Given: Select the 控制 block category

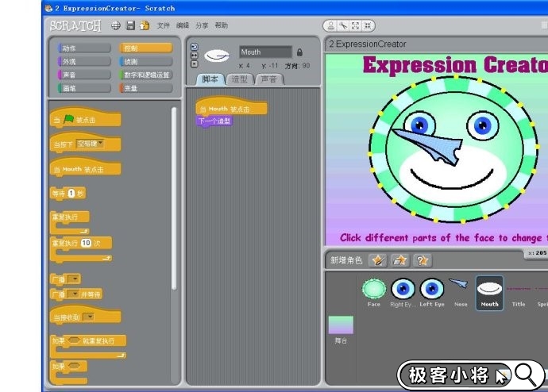Looking at the screenshot, I should pos(146,48).
